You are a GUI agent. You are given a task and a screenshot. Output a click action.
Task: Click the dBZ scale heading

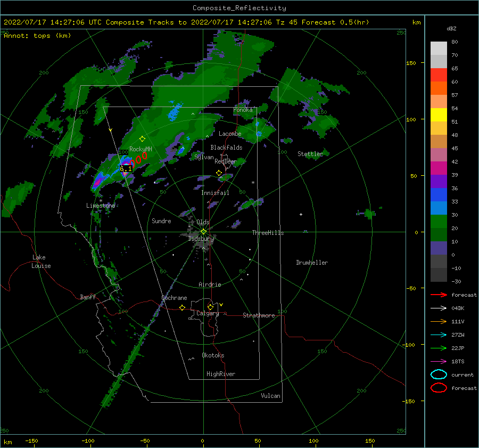[x=451, y=29]
